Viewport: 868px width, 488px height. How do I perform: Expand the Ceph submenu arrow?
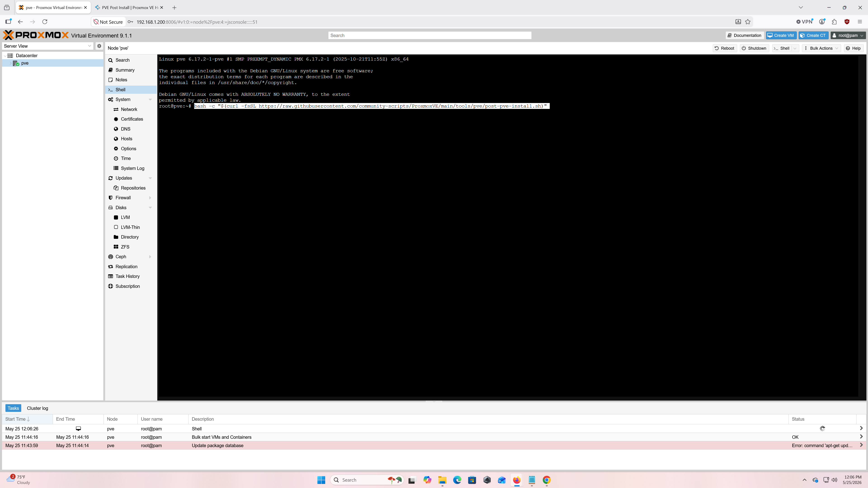[150, 257]
